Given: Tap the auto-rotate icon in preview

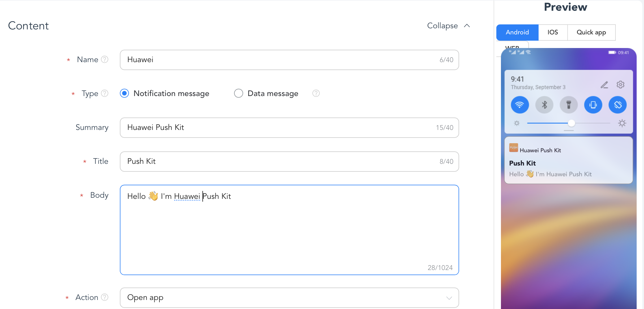Looking at the screenshot, I should (618, 105).
